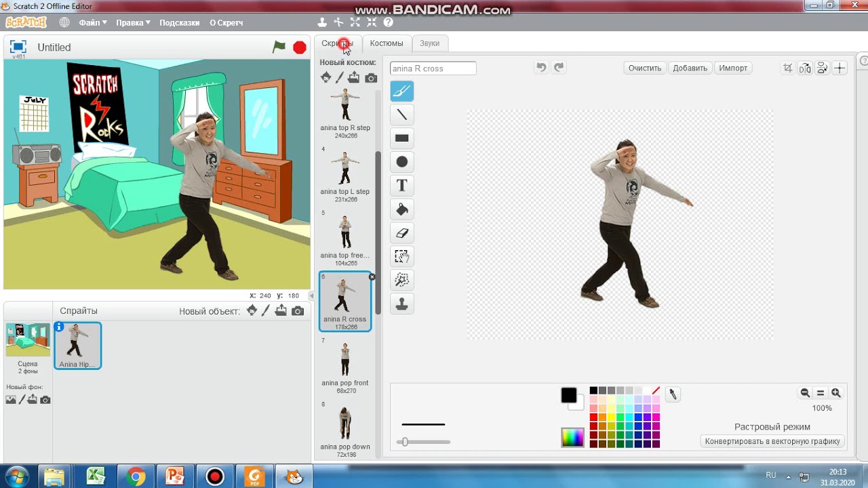868x488 pixels.
Task: Delete the anina R cross costume
Action: [372, 277]
